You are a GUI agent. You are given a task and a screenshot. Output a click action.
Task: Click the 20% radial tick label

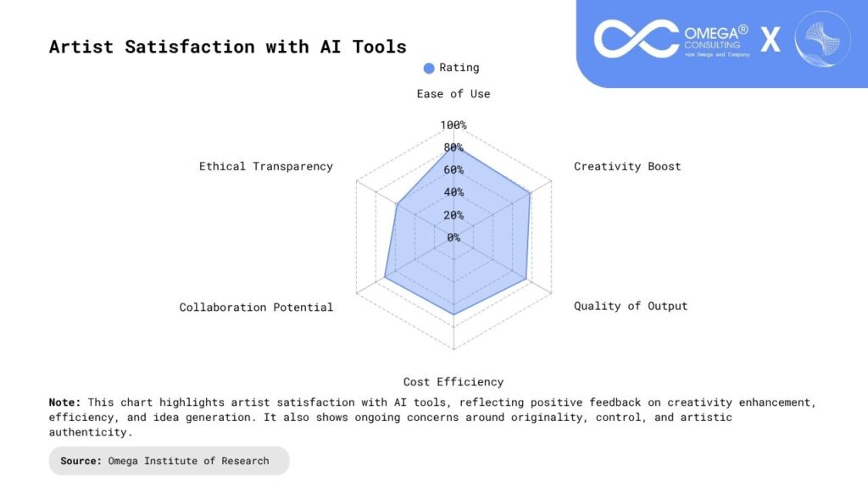[453, 215]
